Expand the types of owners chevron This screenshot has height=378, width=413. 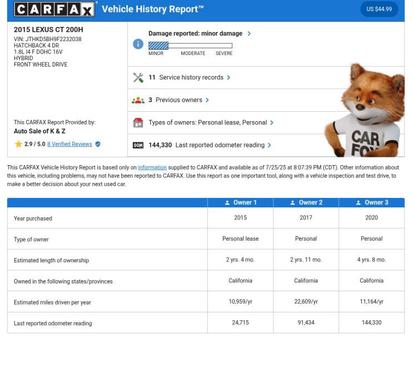272,123
